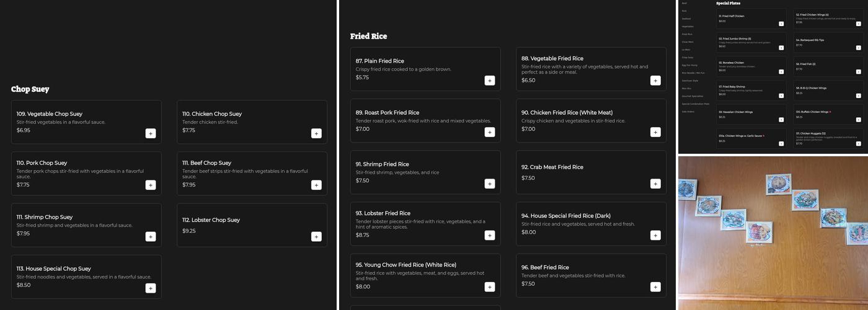Image resolution: width=868 pixels, height=310 pixels.
Task: Add Vegetable Chop Suey with plus button
Action: (151, 133)
